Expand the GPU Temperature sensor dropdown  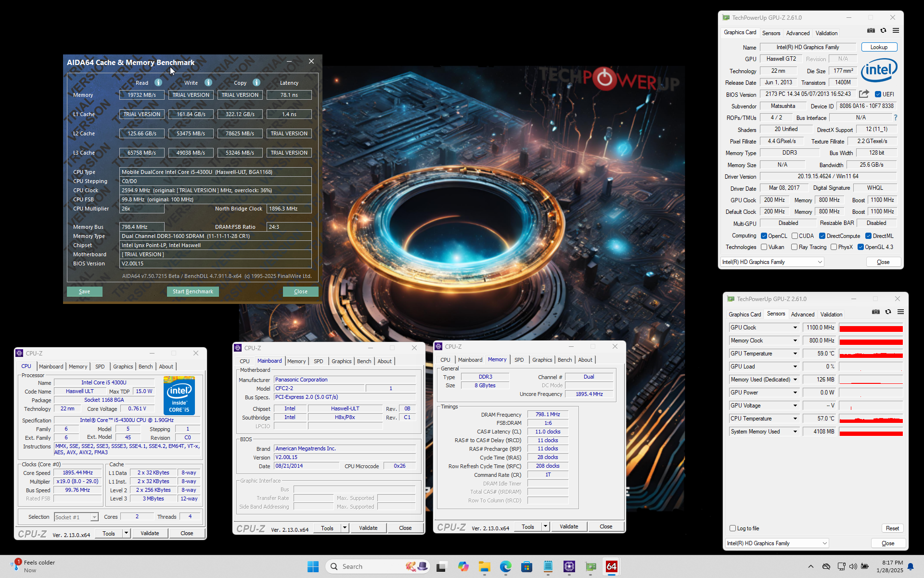point(795,354)
